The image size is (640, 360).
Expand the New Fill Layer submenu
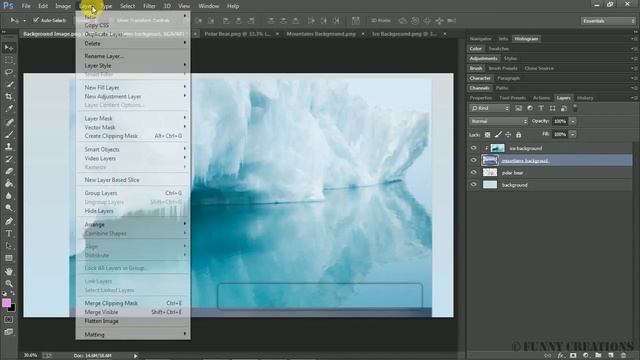(x=133, y=87)
